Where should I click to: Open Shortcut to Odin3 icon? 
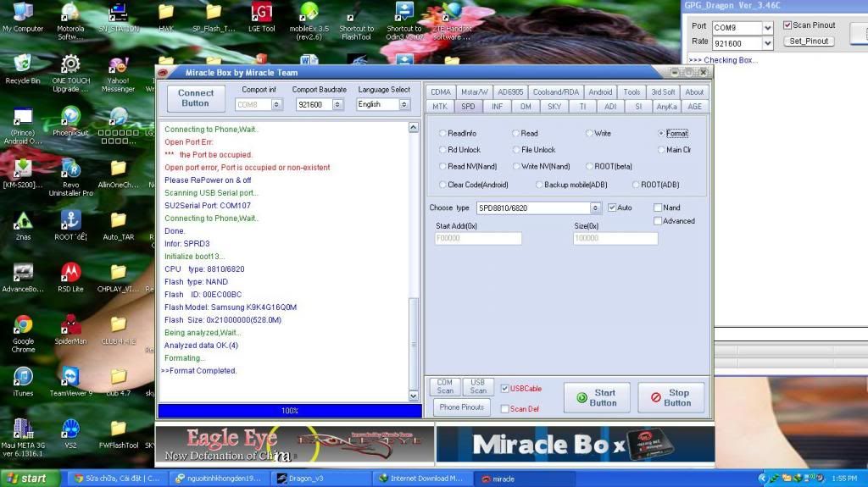404,20
